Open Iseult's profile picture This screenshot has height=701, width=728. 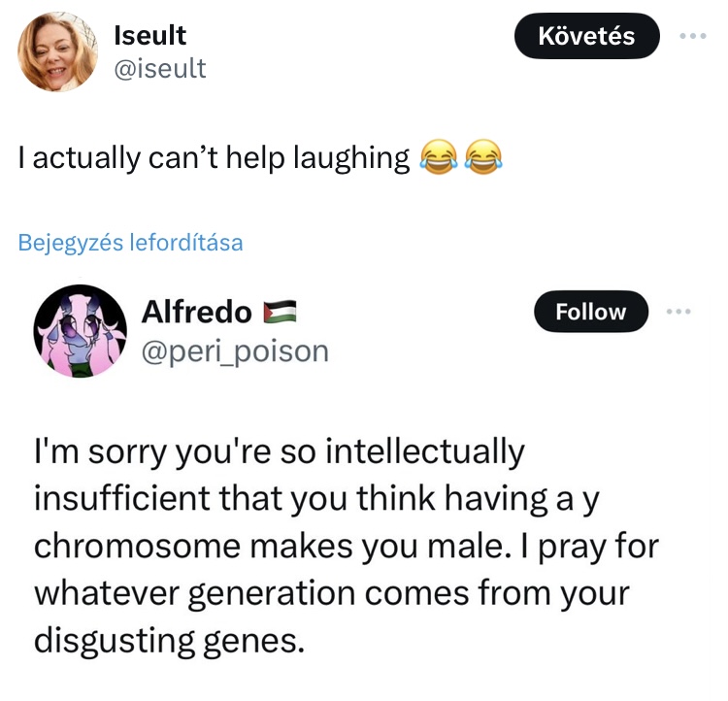point(58,53)
